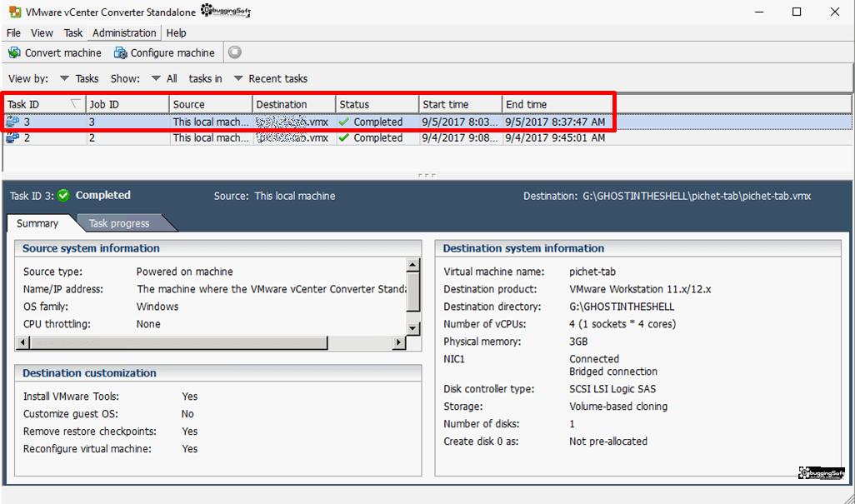The height and width of the screenshot is (504, 855).
Task: Click the VMware Converter app icon in title bar
Action: 15,12
